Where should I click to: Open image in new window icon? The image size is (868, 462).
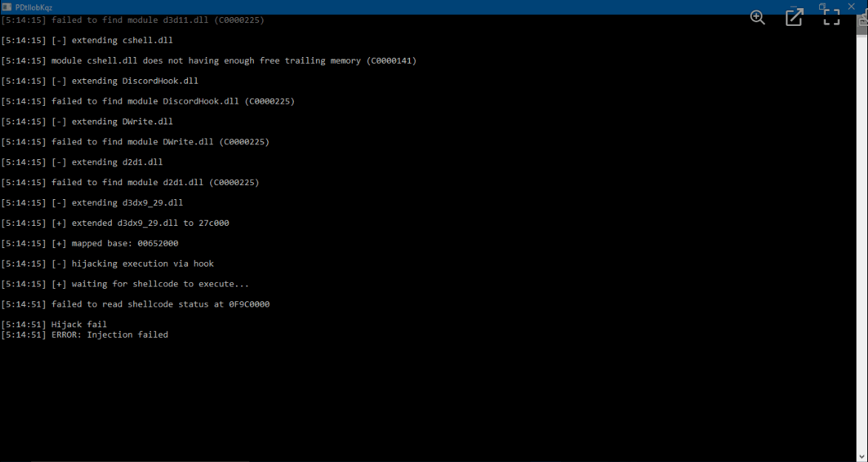tap(795, 17)
